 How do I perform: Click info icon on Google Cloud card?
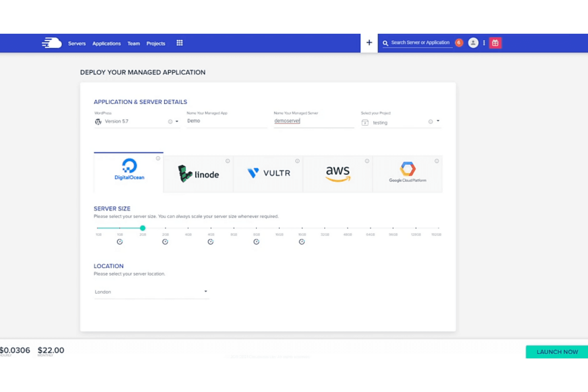(x=437, y=161)
